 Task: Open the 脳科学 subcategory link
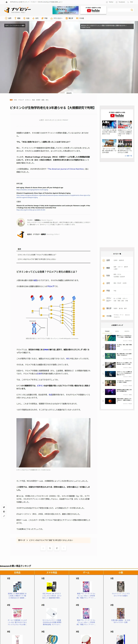pyautogui.click(x=126, y=267)
